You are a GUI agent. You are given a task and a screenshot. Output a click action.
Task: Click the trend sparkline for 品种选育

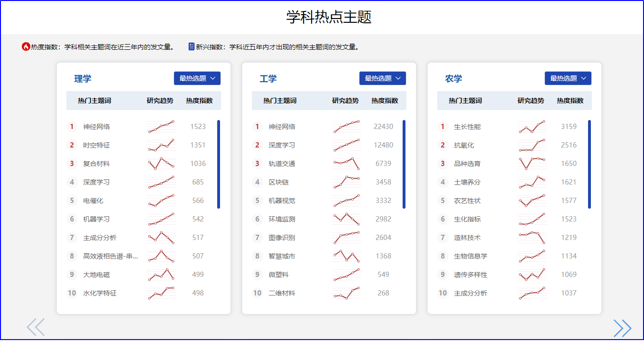[x=532, y=164]
